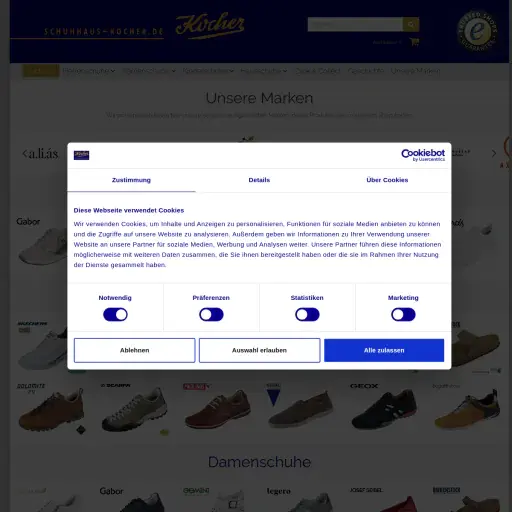Click the Ablehnen button
The width and height of the screenshot is (512, 512).
pos(135,350)
